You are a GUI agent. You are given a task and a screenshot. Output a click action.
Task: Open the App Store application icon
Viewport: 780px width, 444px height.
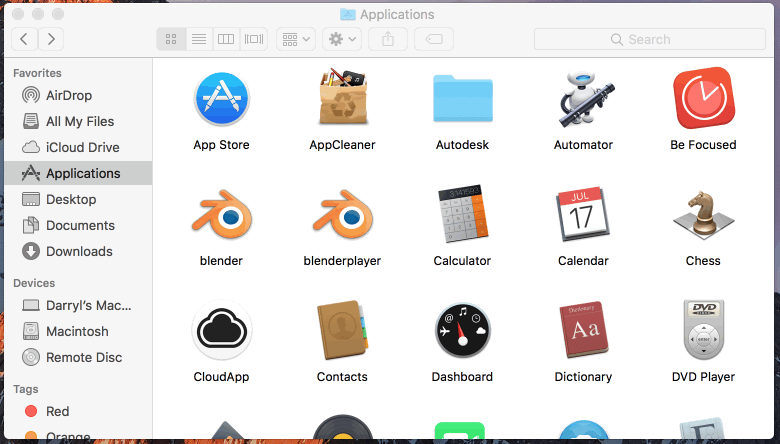(x=221, y=99)
